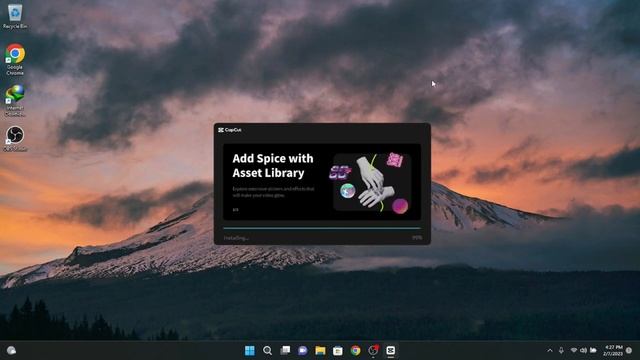The image size is (640, 360).
Task: Open the Google Chrome desktop shortcut
Action: click(x=15, y=59)
